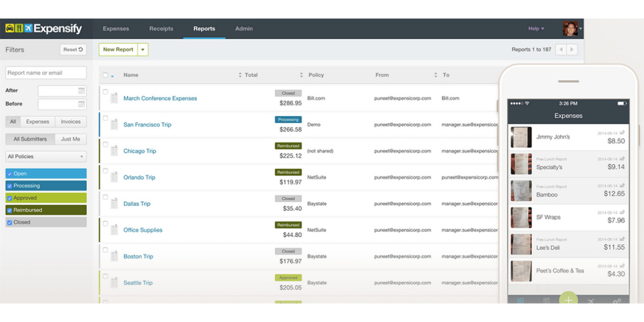
Task: Click the Boston Trip report icon
Action: tap(114, 256)
